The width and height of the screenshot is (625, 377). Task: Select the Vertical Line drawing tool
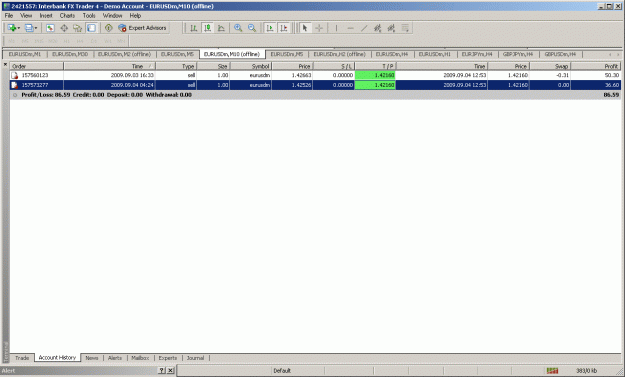pos(336,28)
